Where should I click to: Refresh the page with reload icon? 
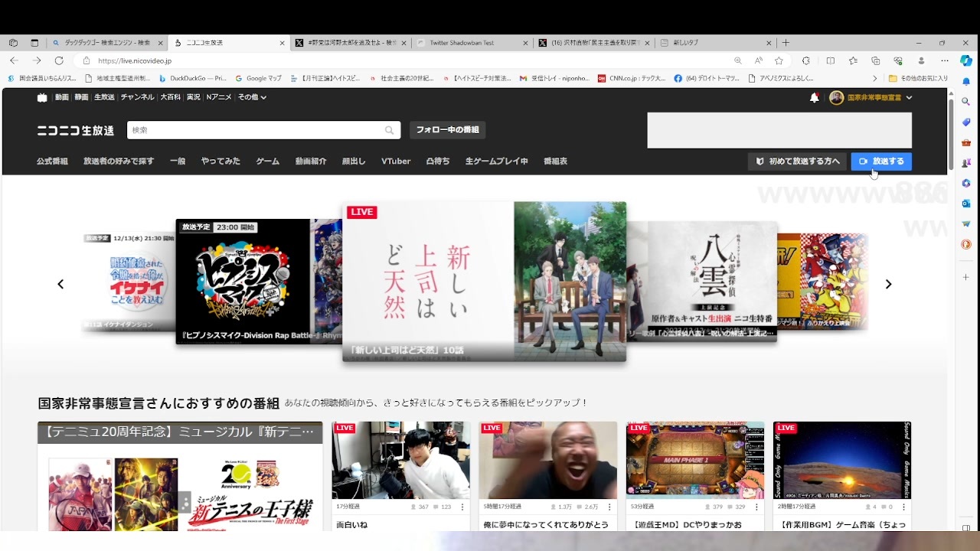[x=59, y=60]
